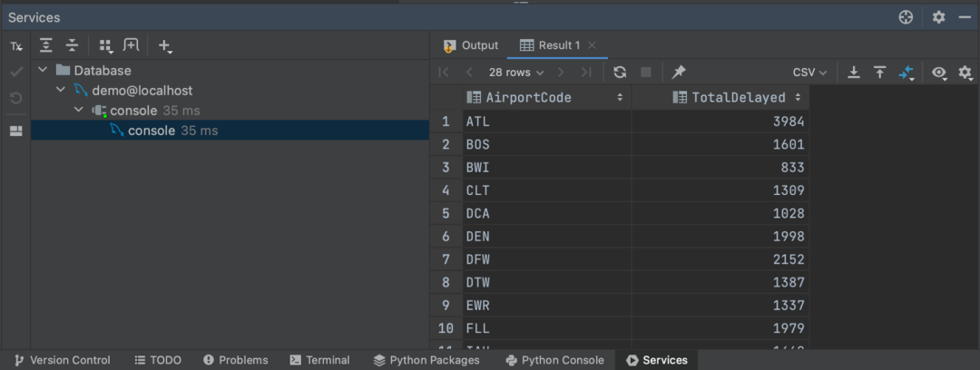The image size is (980, 370).
Task: Pin the Result 1 tab
Action: pos(678,73)
